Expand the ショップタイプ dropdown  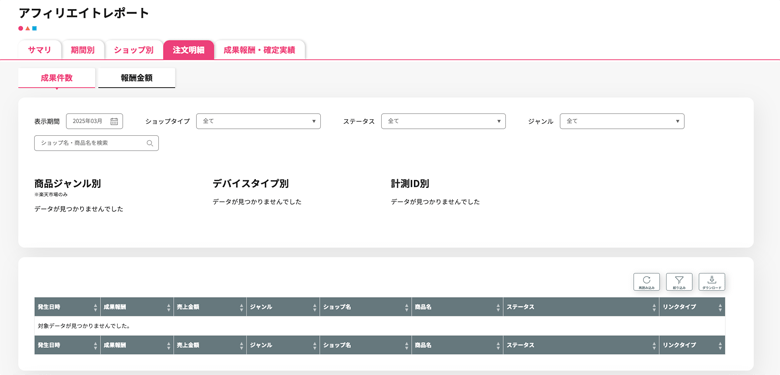point(258,121)
